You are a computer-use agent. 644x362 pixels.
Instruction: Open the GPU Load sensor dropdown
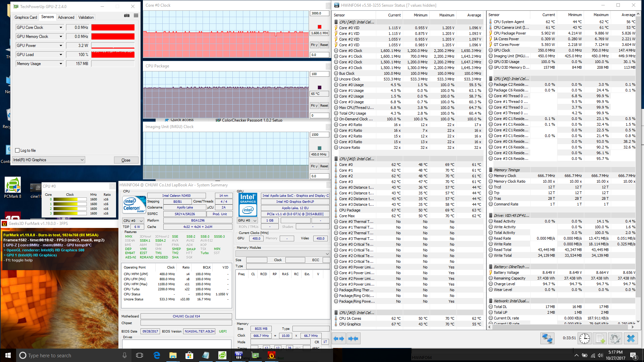click(x=61, y=55)
